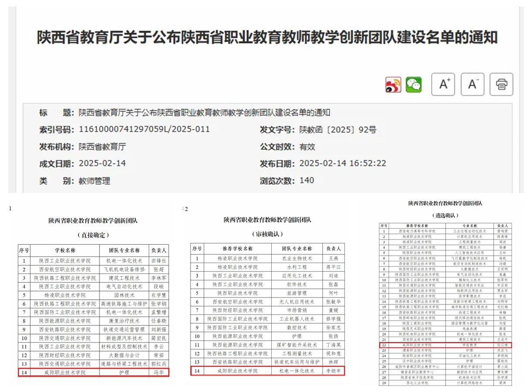Print the page using printer icon

click(x=501, y=84)
